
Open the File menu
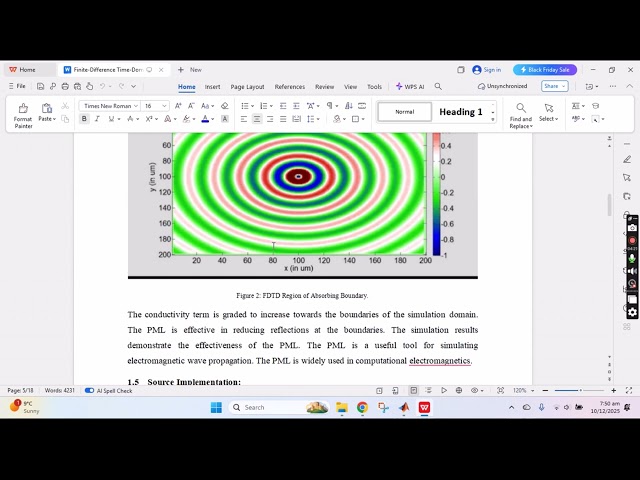point(17,86)
